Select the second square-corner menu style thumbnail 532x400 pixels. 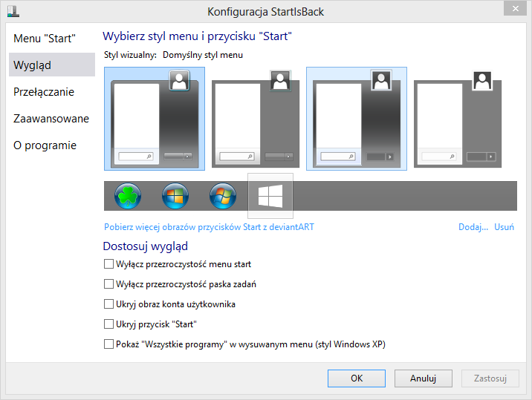click(256, 119)
